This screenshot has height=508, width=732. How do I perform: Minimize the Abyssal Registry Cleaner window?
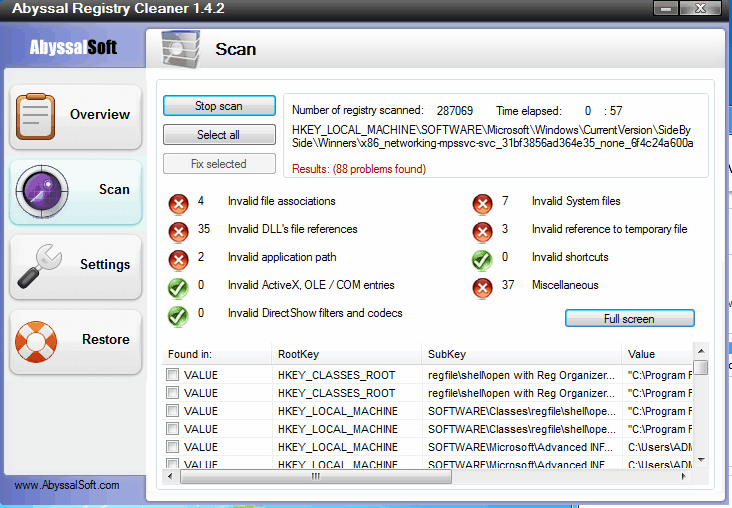(666, 8)
